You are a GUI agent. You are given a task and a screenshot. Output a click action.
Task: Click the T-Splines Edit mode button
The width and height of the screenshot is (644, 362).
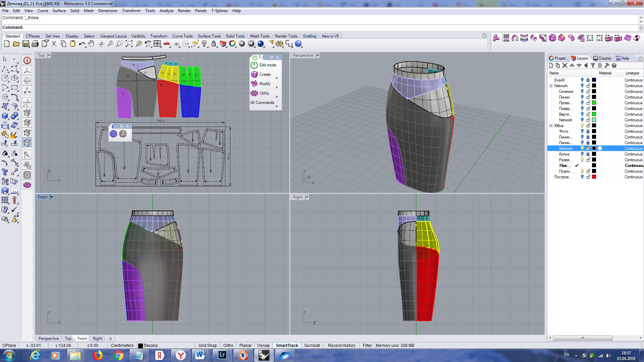coord(264,65)
